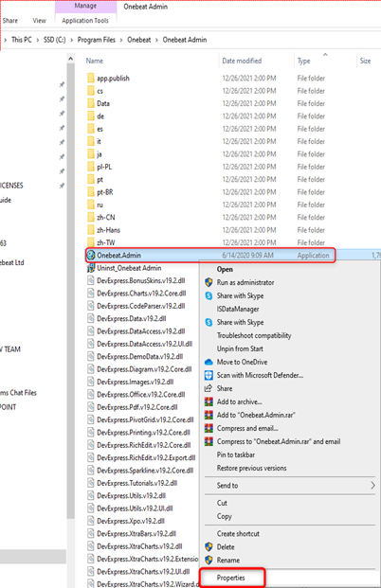This screenshot has height=588, width=381.
Task: Go to Onebeat folder in breadcrumb
Action: pos(139,40)
